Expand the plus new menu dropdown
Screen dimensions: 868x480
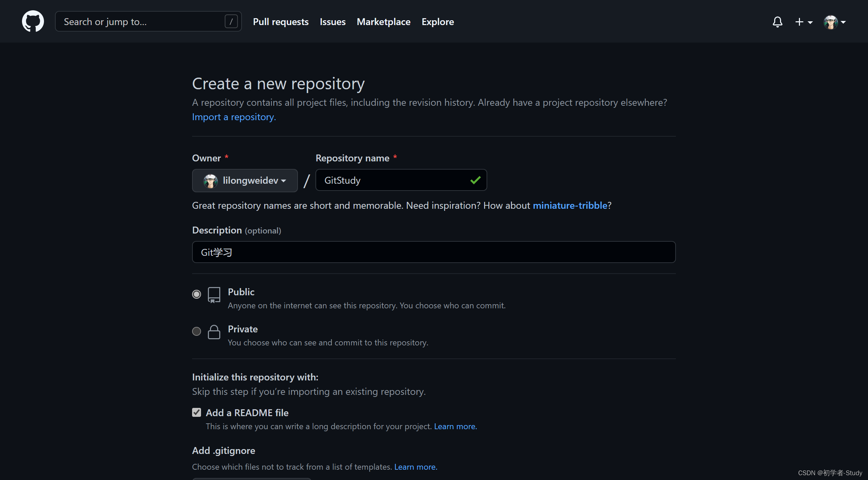click(x=802, y=21)
